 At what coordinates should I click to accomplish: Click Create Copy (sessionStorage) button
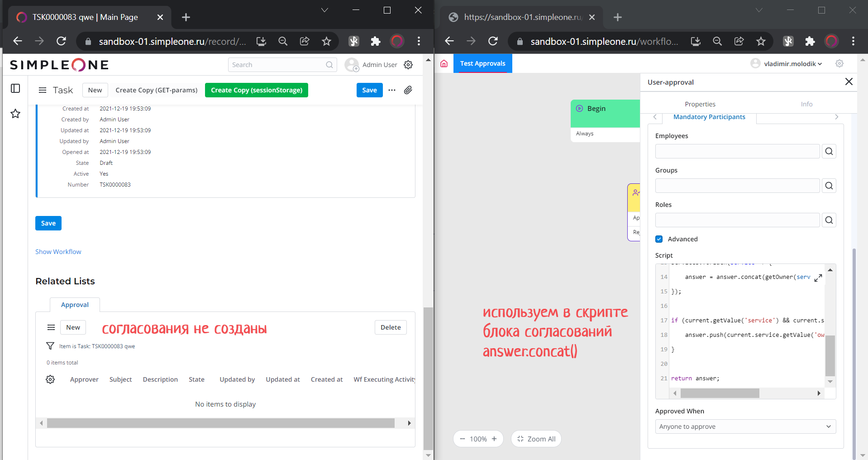[257, 90]
